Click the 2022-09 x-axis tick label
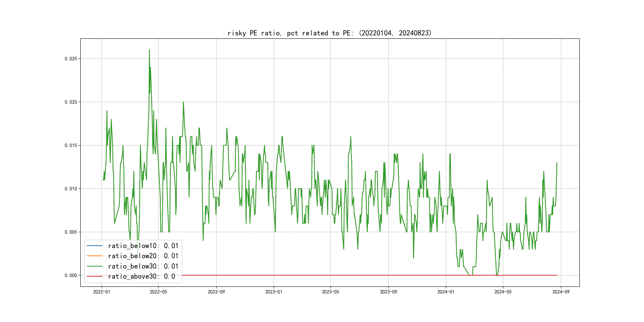Screen dimensions: 644x322 coord(216,292)
